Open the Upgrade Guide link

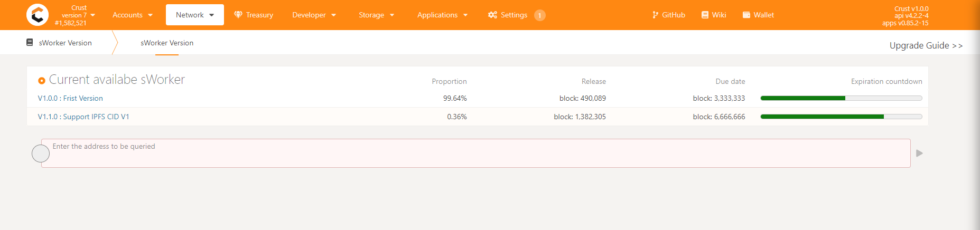tap(926, 45)
